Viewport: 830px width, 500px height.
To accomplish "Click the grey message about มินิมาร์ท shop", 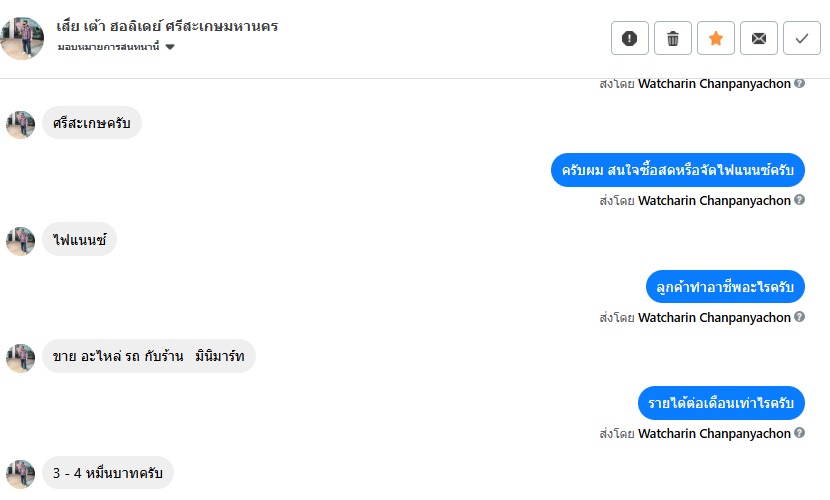I will pos(148,357).
